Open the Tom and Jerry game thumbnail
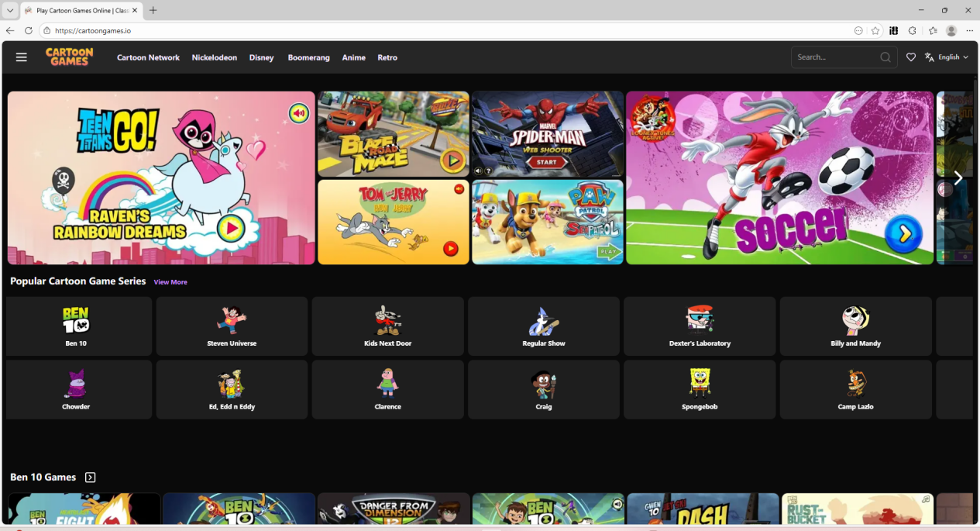Screen dimensions: 980x531 point(394,222)
